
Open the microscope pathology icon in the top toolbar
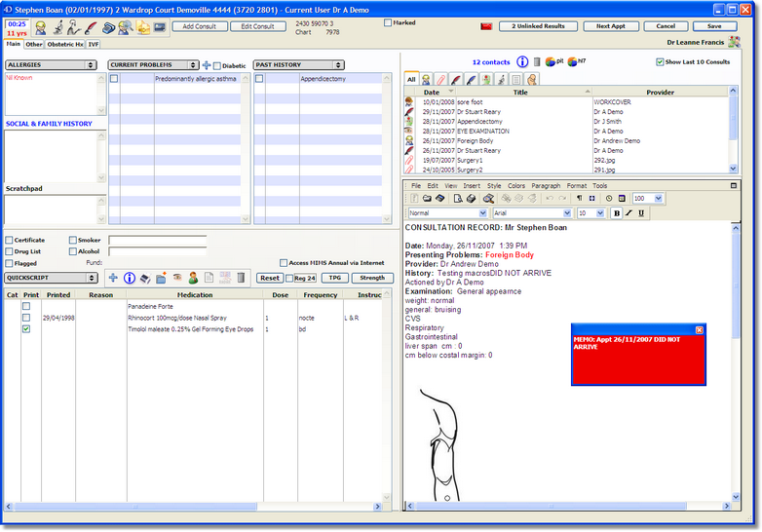pos(57,27)
